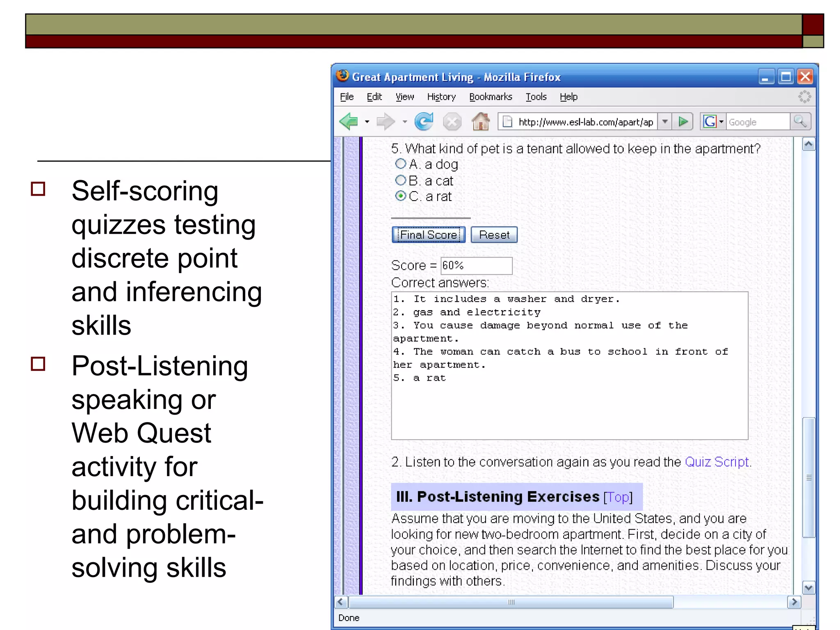The image size is (840, 630).
Task: Click the Score percentage field
Action: click(476, 265)
